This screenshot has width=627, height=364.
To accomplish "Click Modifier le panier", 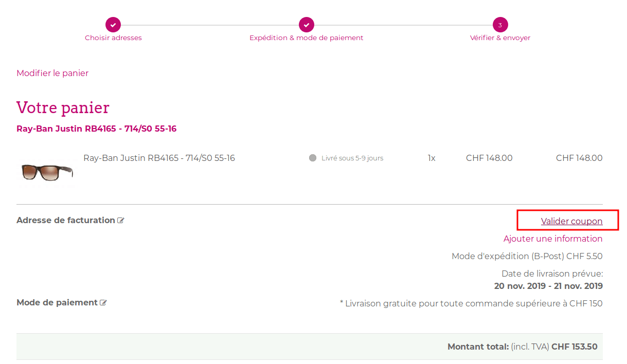I will (x=52, y=73).
